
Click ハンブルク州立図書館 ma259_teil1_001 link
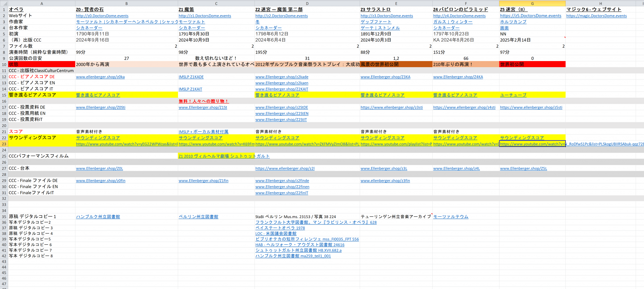pyautogui.click(x=293, y=256)
